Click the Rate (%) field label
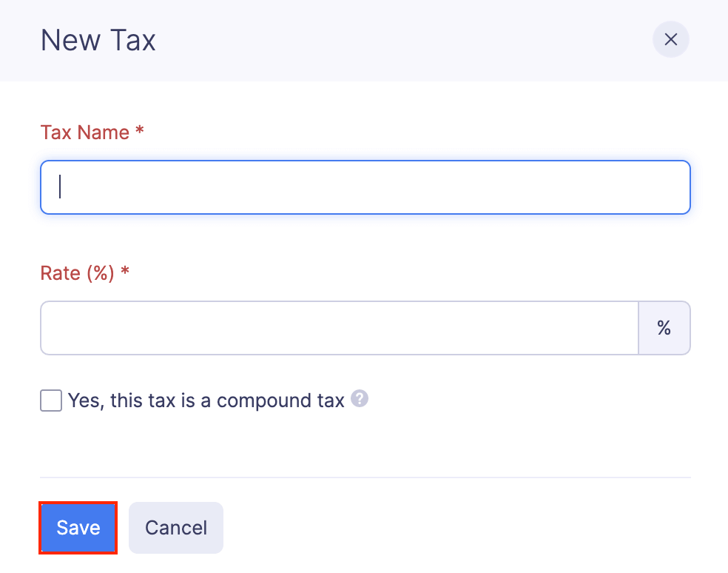Viewport: 728px width, 573px height. click(84, 272)
